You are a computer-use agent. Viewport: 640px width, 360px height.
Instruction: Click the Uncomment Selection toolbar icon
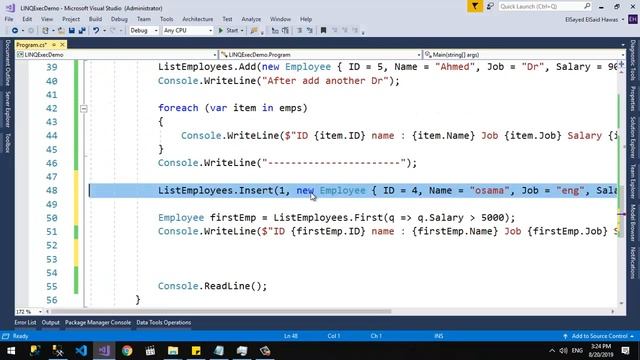coord(285,31)
